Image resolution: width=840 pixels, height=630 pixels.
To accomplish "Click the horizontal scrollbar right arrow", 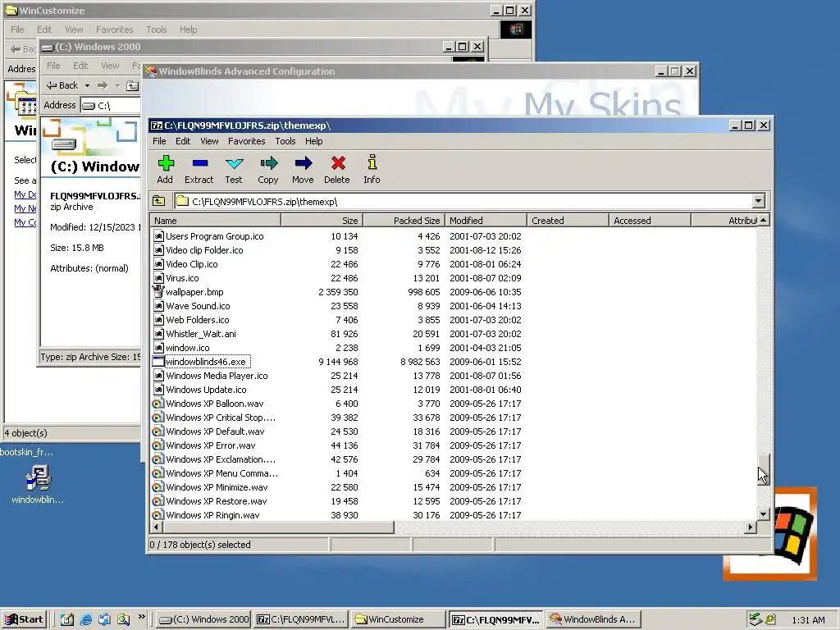I will pyautogui.click(x=750, y=527).
